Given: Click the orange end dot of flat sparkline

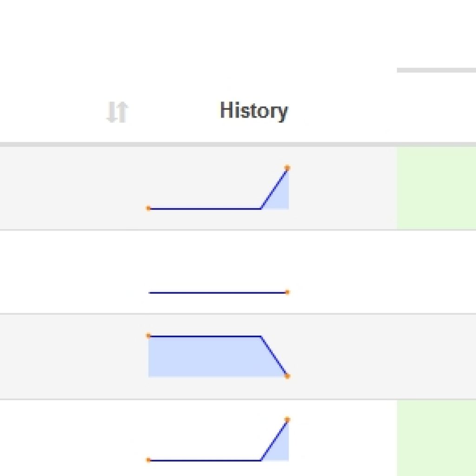Looking at the screenshot, I should 287,292.
